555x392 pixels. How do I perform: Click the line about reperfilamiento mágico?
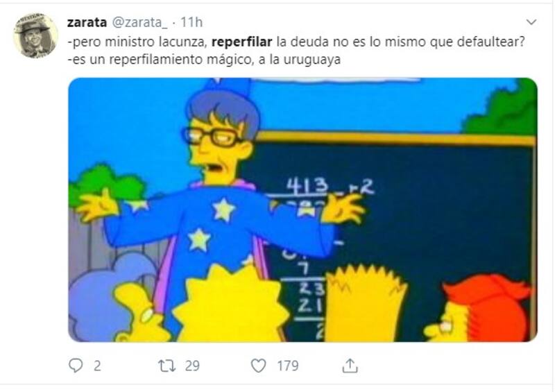pos(204,59)
